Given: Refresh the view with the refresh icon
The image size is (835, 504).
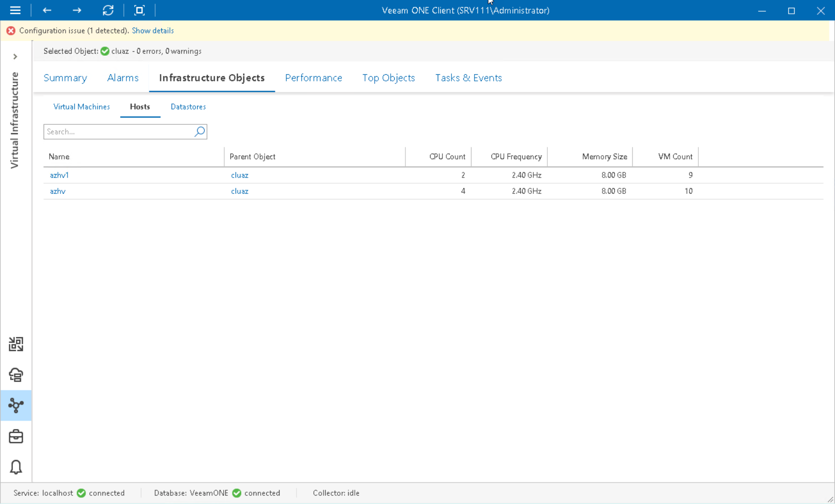Looking at the screenshot, I should pos(108,10).
